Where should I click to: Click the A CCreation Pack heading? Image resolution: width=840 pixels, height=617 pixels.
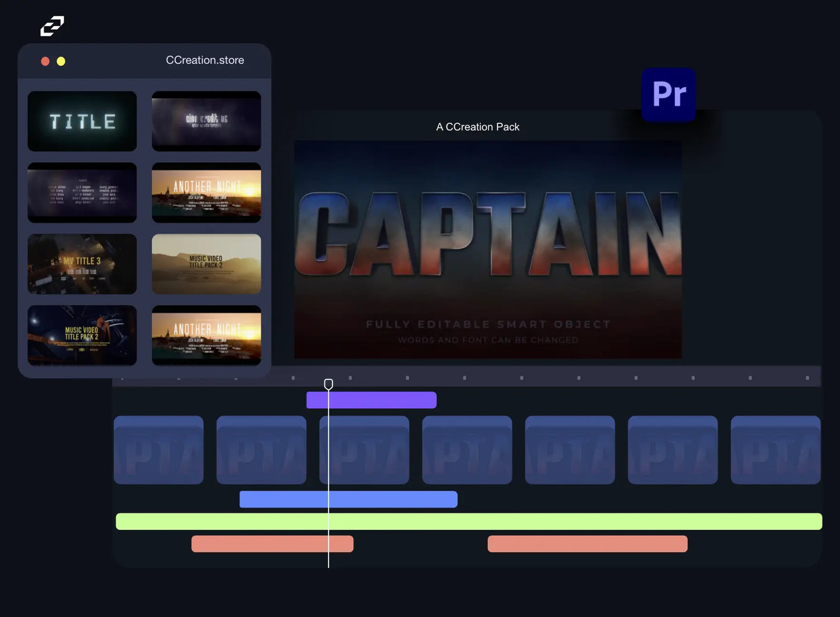(477, 127)
